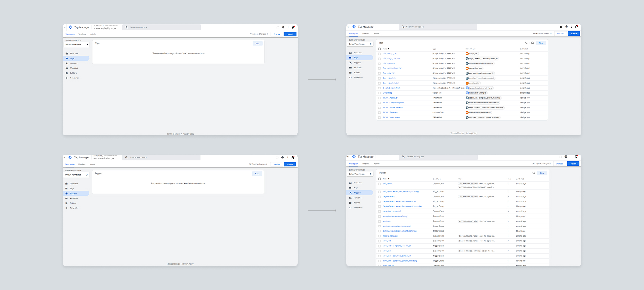Open the compliance_consent_all trigger link
644x290 pixels.
(x=392, y=211)
